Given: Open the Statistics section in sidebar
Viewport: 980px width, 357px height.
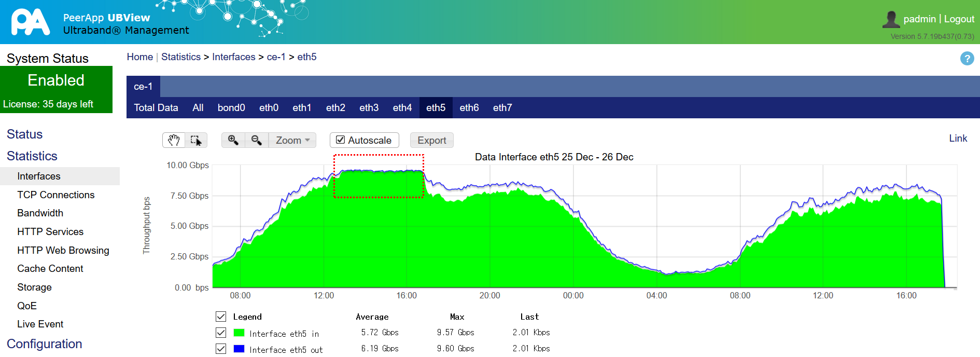Looking at the screenshot, I should tap(32, 156).
